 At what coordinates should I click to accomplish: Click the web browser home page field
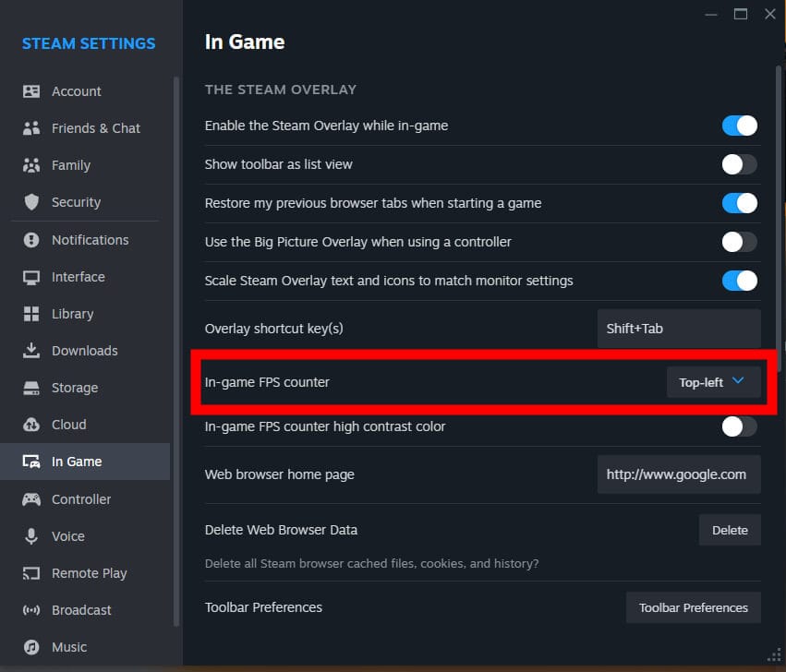(x=679, y=474)
